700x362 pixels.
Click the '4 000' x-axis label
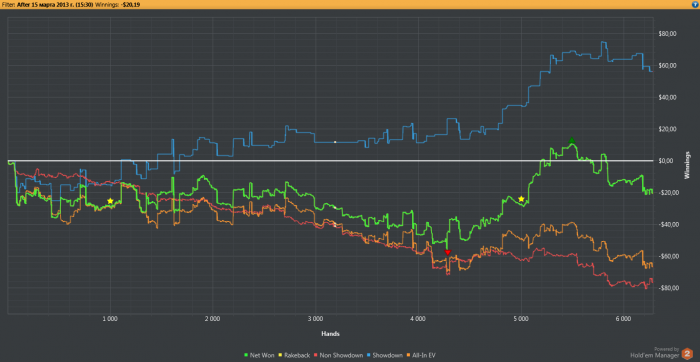(x=418, y=319)
